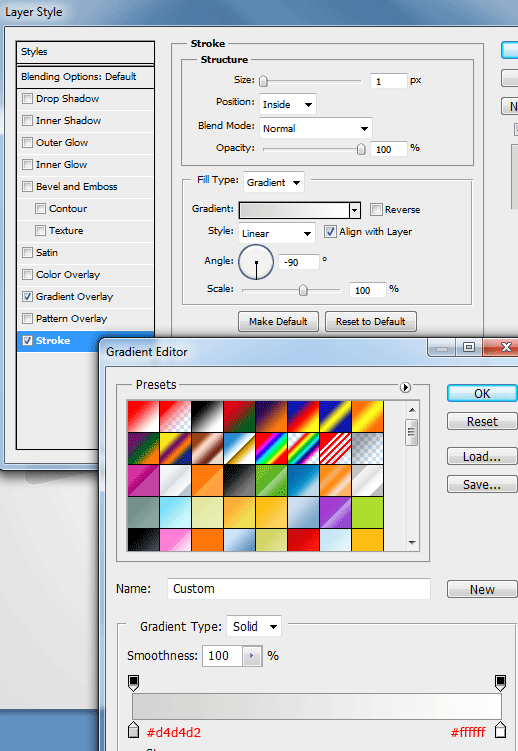Toggle the Contour checkbox
Screen dimensions: 518x751
click(41, 209)
